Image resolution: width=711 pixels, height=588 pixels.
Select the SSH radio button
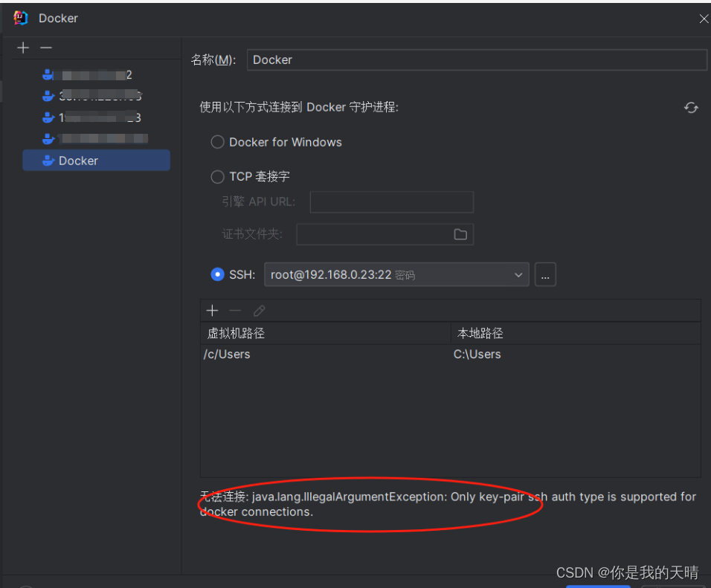click(218, 274)
